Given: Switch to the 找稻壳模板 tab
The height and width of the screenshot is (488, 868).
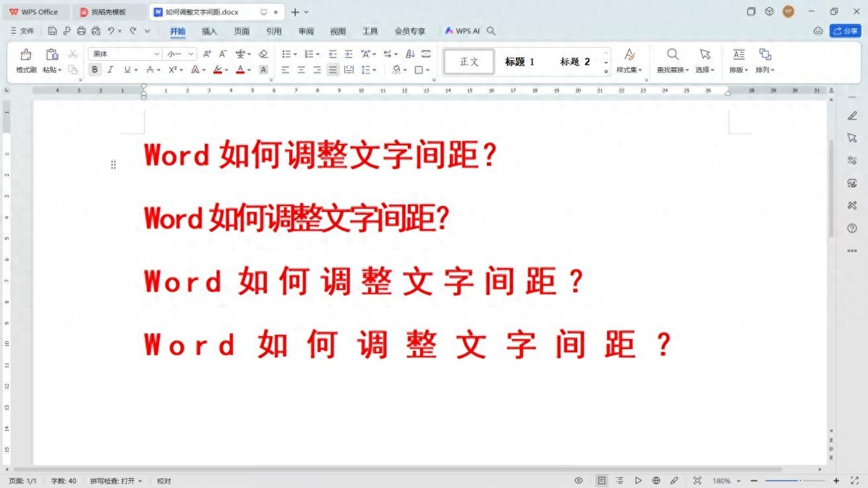Looking at the screenshot, I should tap(109, 12).
